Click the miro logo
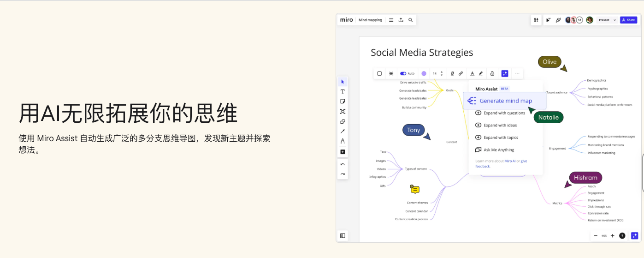This screenshot has width=644, height=258. pyautogui.click(x=347, y=20)
